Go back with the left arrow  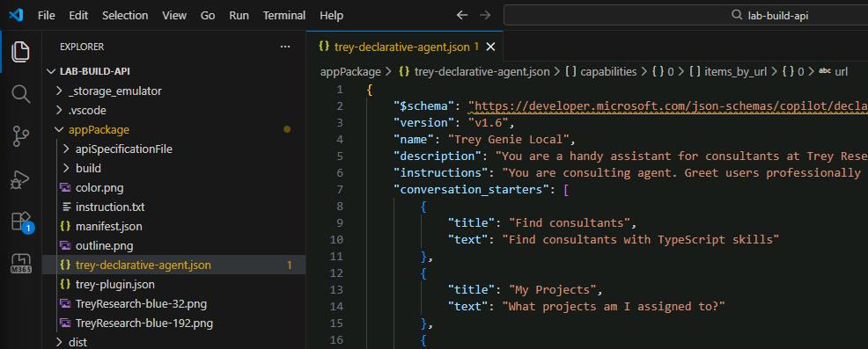461,16
